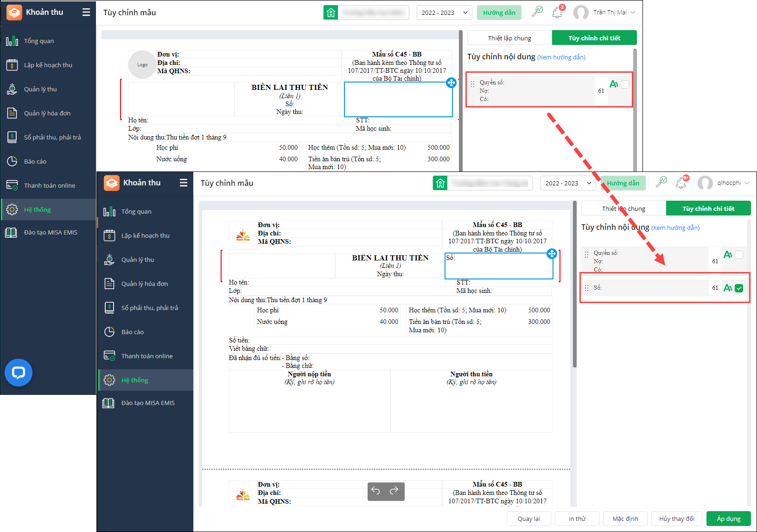Click the utilities tool icon in front window header
757x532 pixels.
[x=662, y=182]
